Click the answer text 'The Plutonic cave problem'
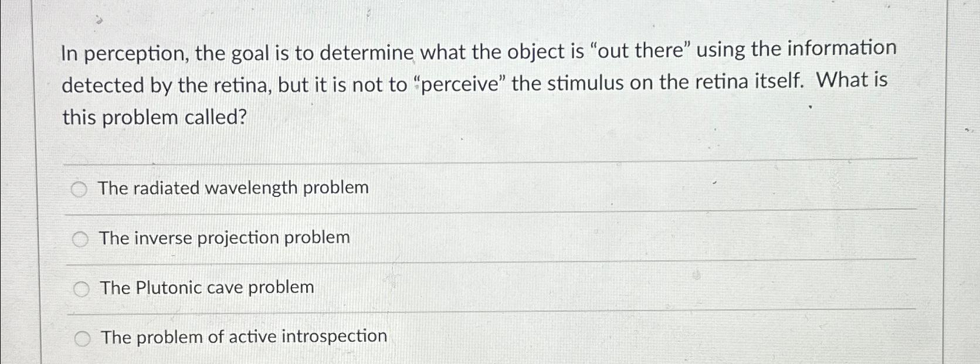This screenshot has height=364, width=980. click(206, 287)
